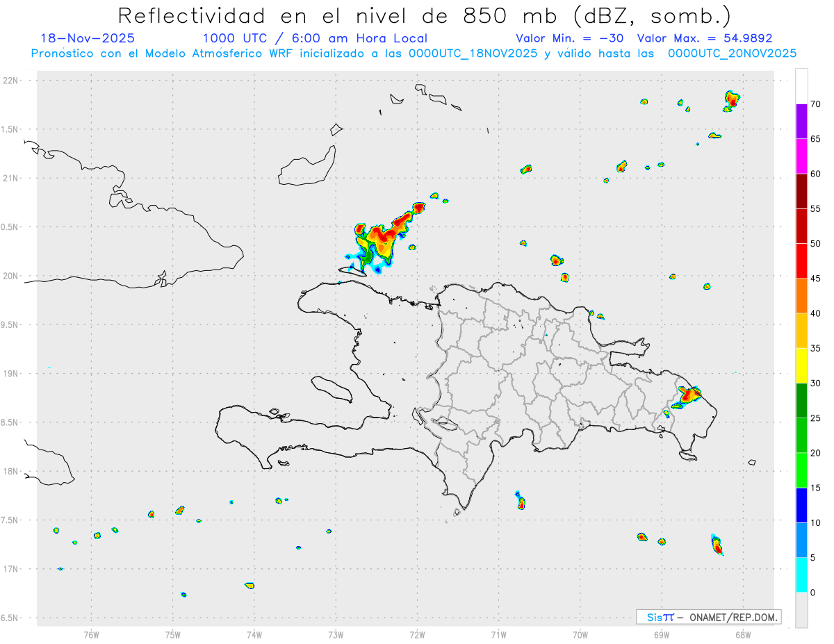Pick the bright green 15–20 dBZ segment
The height and width of the screenshot is (644, 834).
[801, 470]
